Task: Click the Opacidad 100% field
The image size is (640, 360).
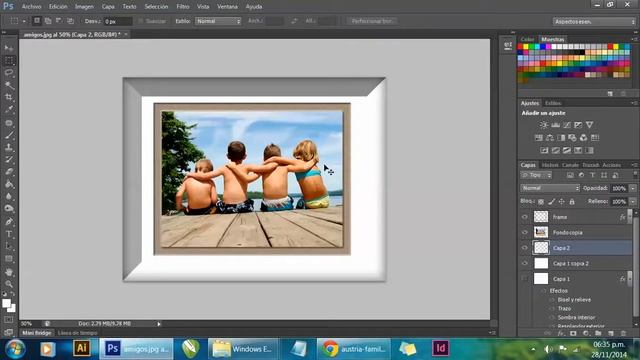Action: point(619,188)
